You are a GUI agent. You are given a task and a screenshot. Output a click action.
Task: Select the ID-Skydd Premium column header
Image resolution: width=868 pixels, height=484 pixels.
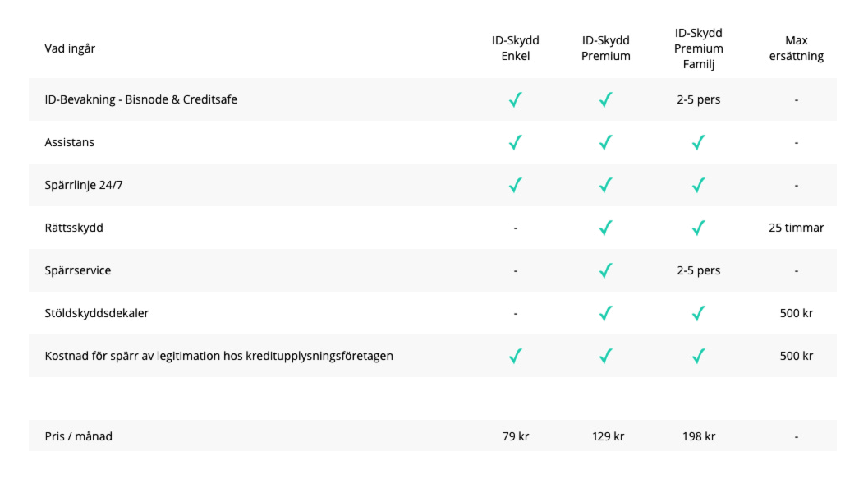(x=606, y=48)
